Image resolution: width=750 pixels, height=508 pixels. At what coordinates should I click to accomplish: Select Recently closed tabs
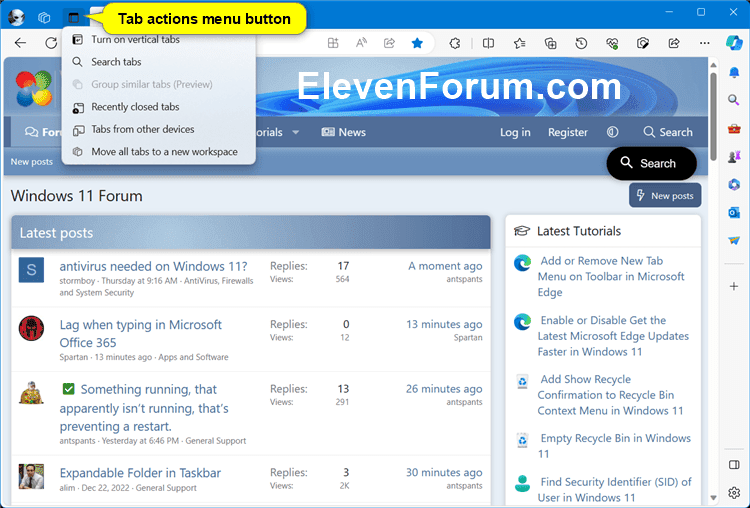tap(158, 107)
